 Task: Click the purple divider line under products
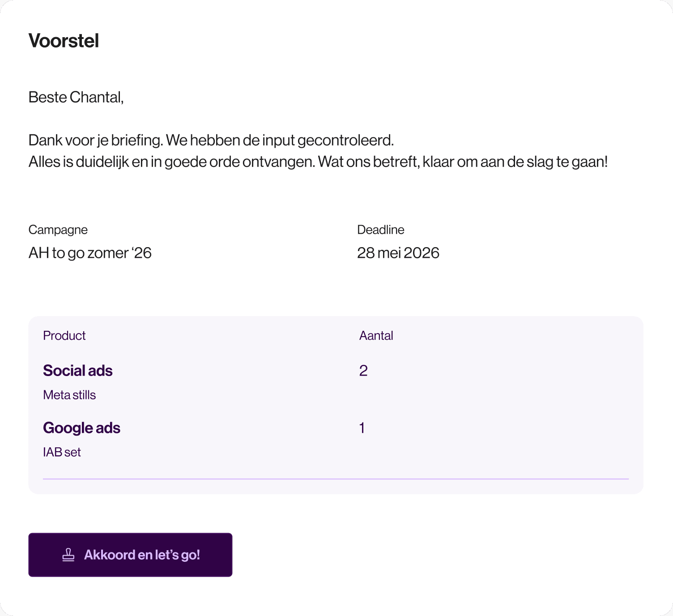tap(336, 479)
